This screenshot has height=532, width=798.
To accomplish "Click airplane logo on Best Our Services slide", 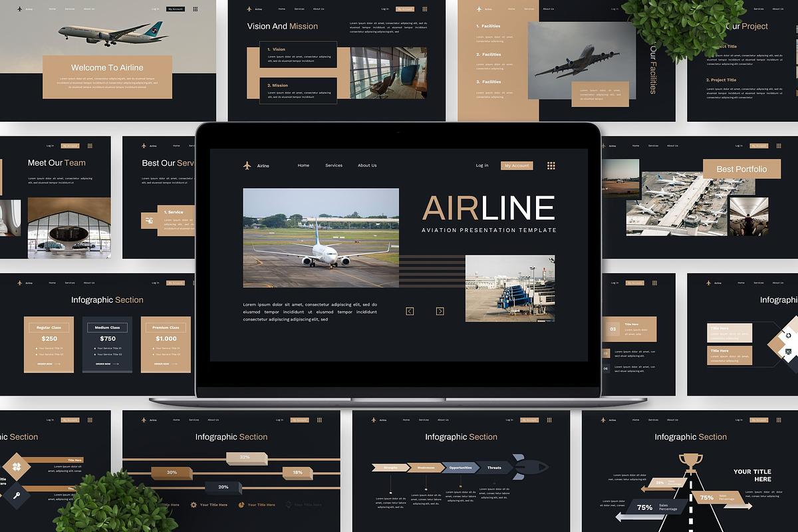I will tap(144, 146).
